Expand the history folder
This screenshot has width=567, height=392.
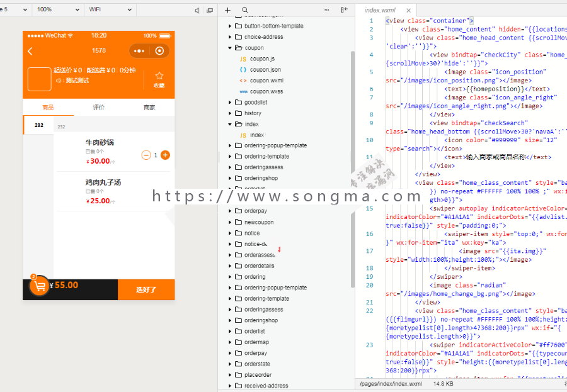[229, 113]
